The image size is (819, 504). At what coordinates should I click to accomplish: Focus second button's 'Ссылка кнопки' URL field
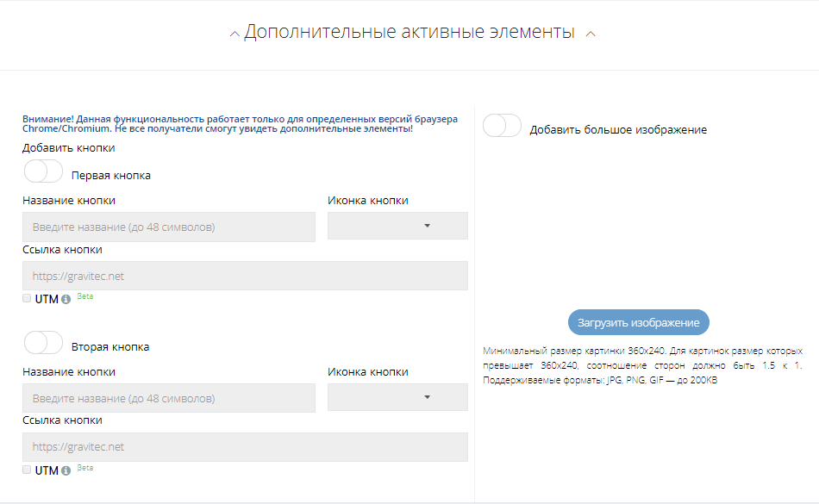click(245, 447)
